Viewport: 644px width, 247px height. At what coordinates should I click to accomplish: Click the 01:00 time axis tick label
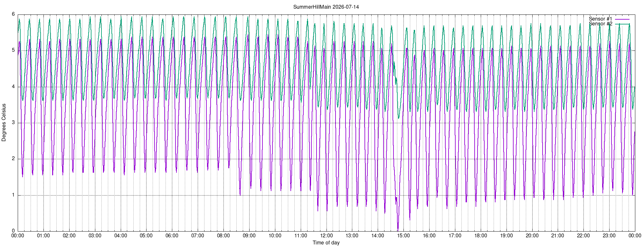click(43, 235)
